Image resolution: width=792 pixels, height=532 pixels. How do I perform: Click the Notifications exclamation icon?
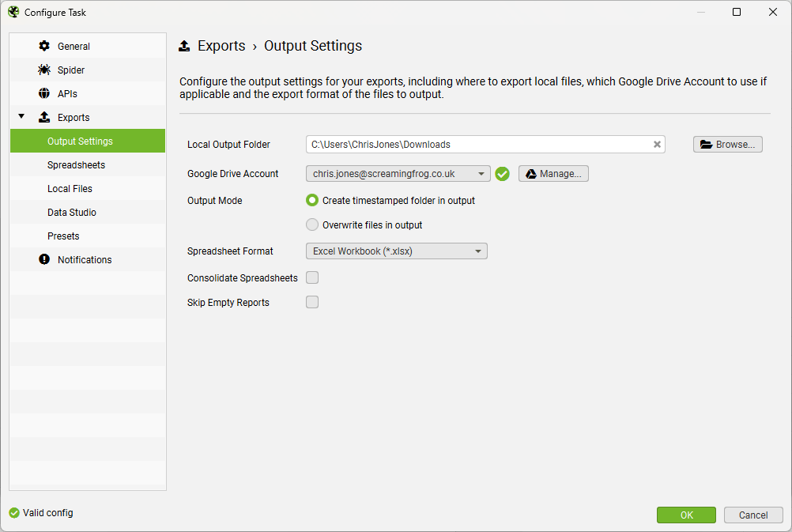(44, 259)
